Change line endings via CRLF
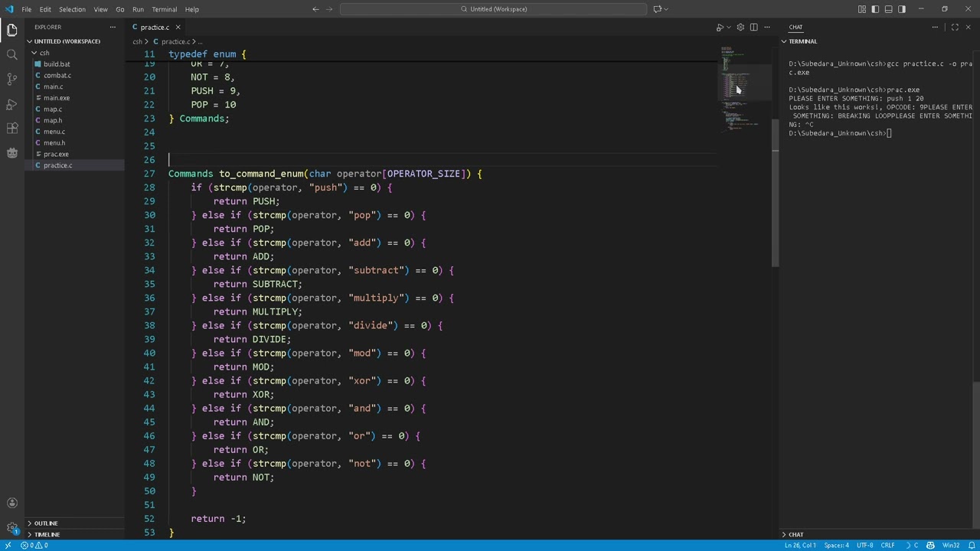The height and width of the screenshot is (551, 980). coord(887,546)
